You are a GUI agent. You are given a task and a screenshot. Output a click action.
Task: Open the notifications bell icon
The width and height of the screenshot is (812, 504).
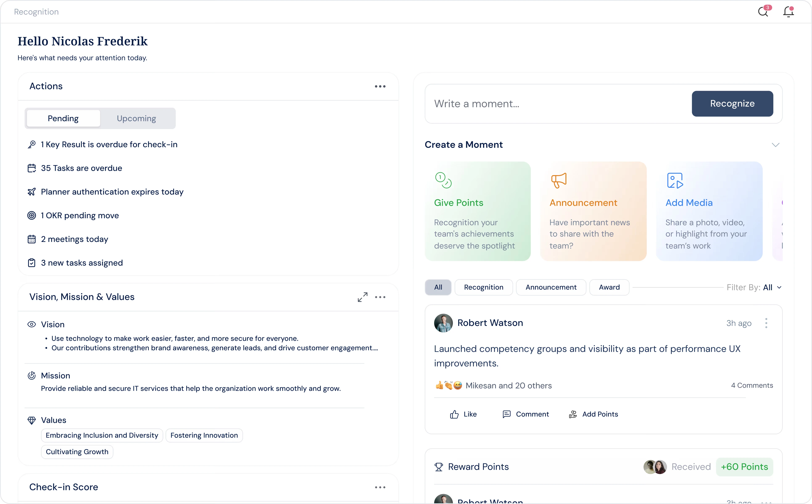pos(788,12)
